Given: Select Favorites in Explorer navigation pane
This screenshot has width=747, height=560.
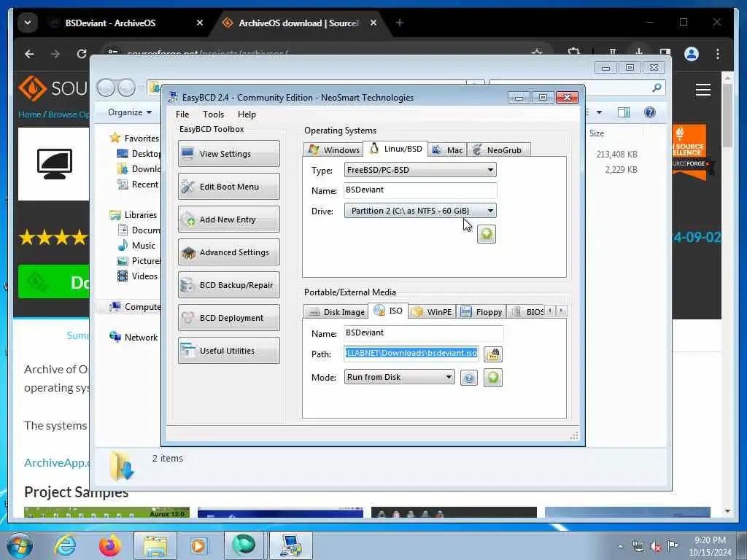Looking at the screenshot, I should 135,138.
